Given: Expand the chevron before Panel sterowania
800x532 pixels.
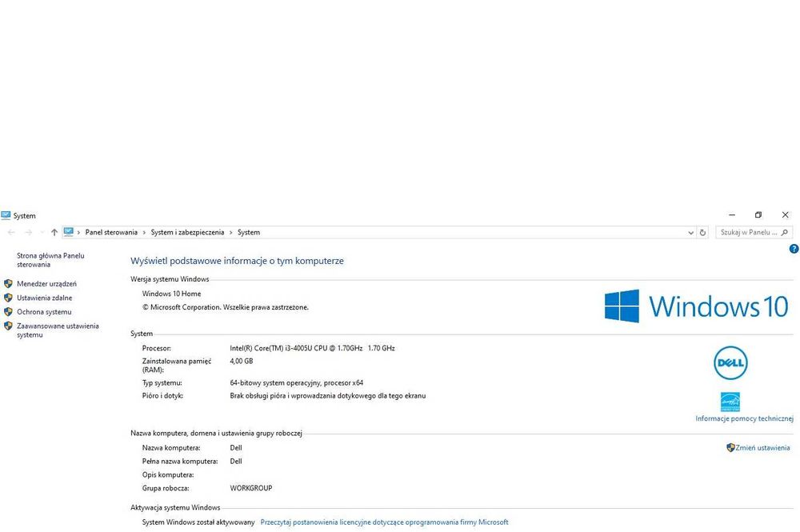Looking at the screenshot, I should [x=78, y=233].
